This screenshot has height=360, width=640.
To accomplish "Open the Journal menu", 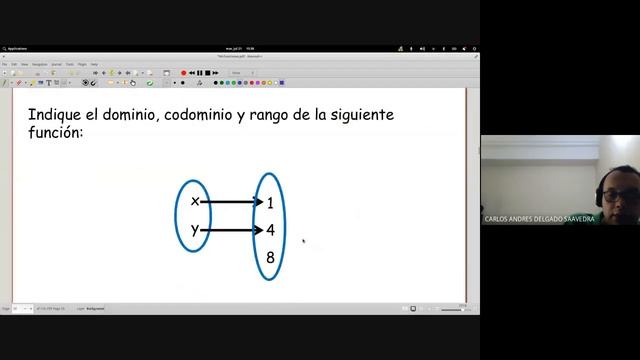I will pos(56,64).
